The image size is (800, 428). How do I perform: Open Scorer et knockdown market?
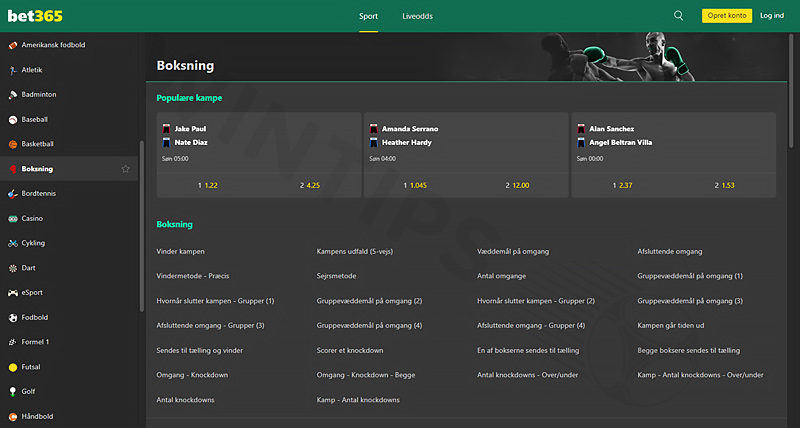(349, 350)
